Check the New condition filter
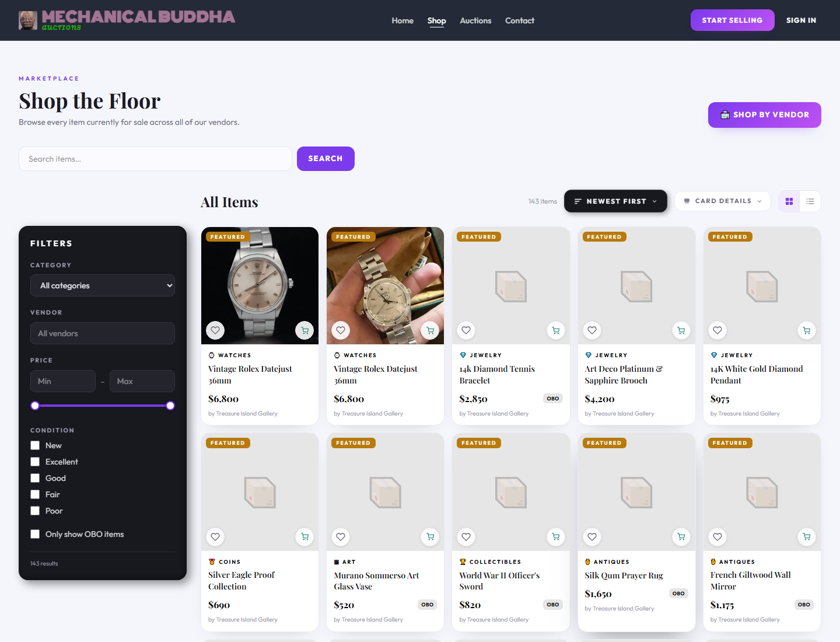This screenshot has width=840, height=642. (35, 445)
